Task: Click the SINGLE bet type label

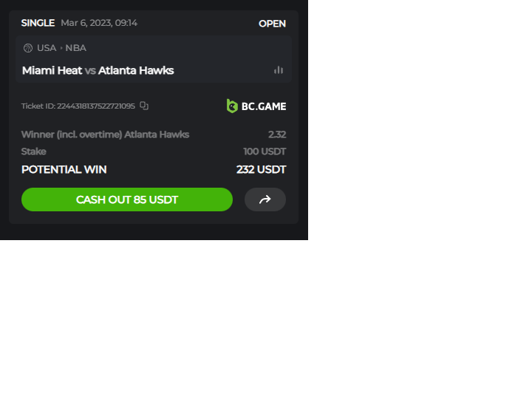Action: [x=38, y=23]
